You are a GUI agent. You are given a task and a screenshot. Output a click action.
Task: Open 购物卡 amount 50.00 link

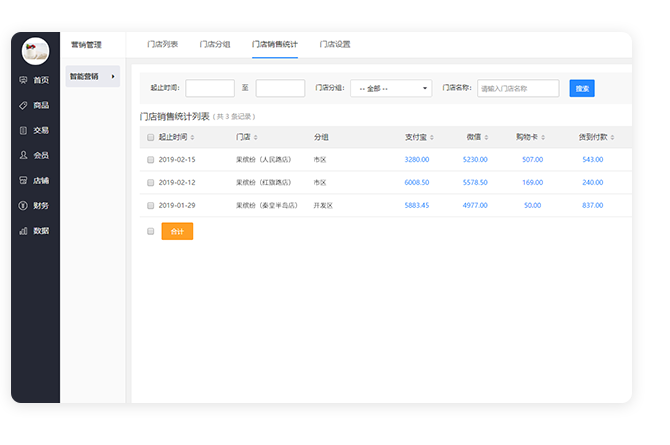tap(532, 206)
